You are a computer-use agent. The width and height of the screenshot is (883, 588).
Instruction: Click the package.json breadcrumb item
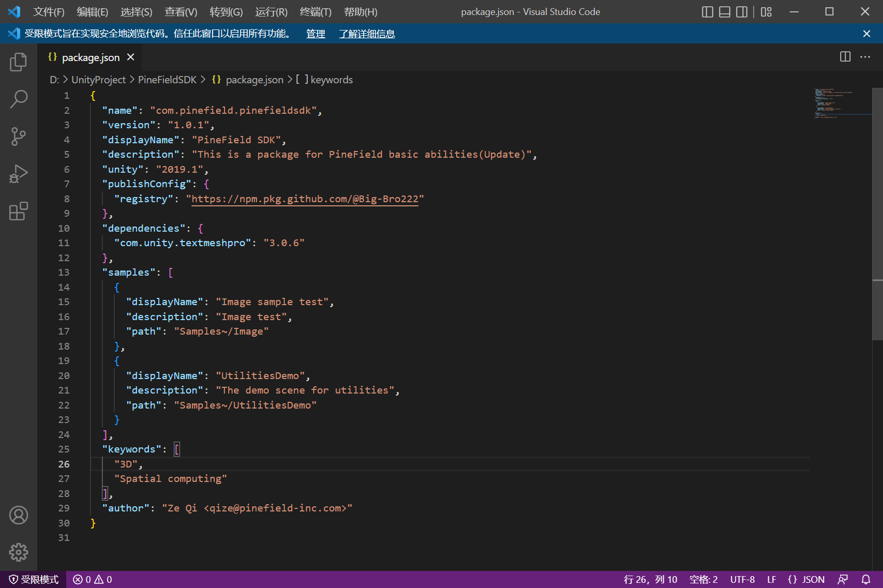pyautogui.click(x=248, y=80)
